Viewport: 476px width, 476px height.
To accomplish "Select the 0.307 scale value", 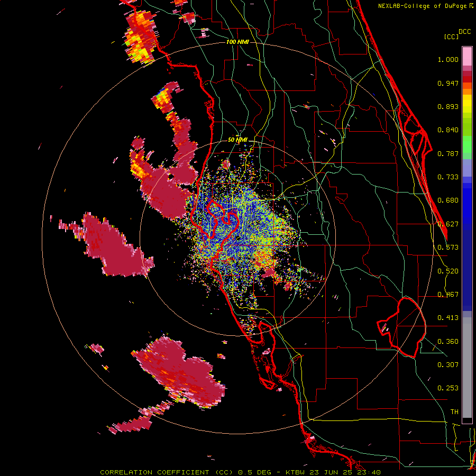I will 448,365.
